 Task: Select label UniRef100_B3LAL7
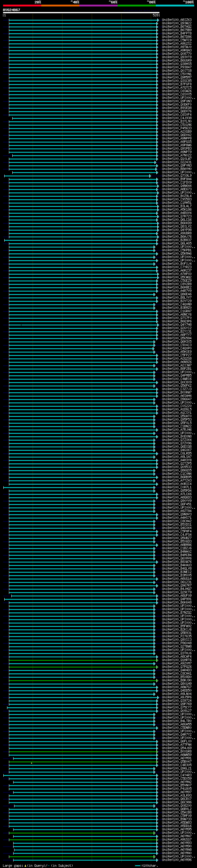click(x=177, y=206)
